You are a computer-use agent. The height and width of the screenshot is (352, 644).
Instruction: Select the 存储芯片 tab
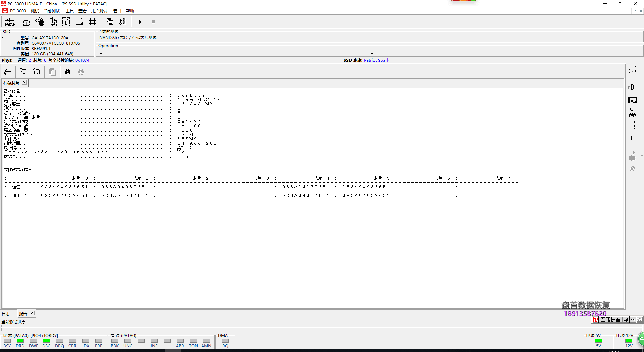click(x=11, y=83)
